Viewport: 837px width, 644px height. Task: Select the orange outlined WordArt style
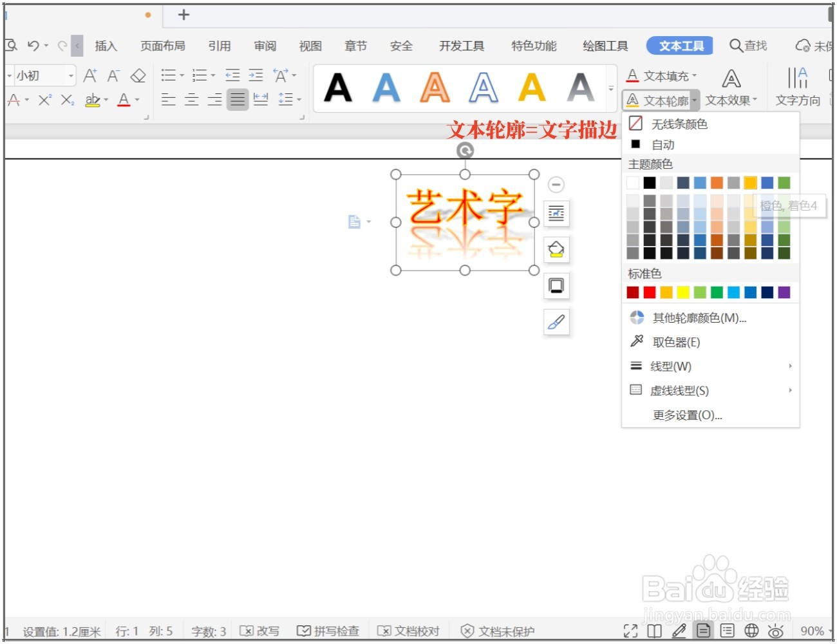[x=435, y=88]
